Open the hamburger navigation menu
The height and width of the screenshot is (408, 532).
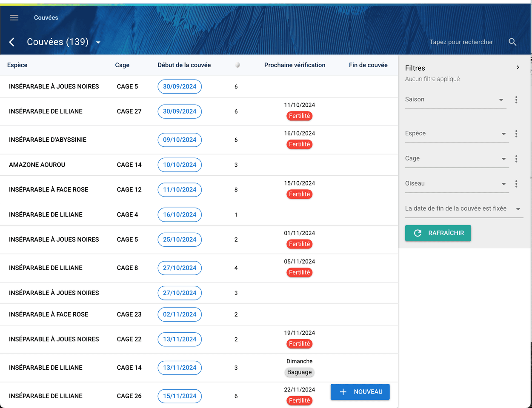pyautogui.click(x=14, y=17)
